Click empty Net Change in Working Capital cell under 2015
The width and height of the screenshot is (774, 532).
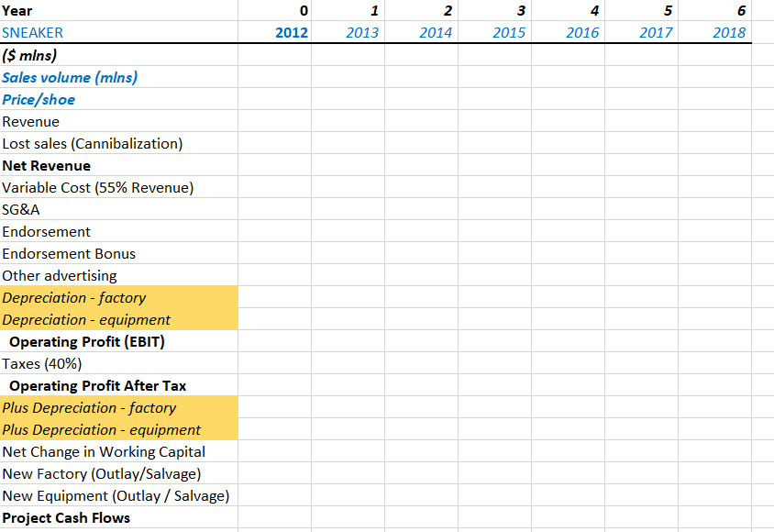coord(494,451)
